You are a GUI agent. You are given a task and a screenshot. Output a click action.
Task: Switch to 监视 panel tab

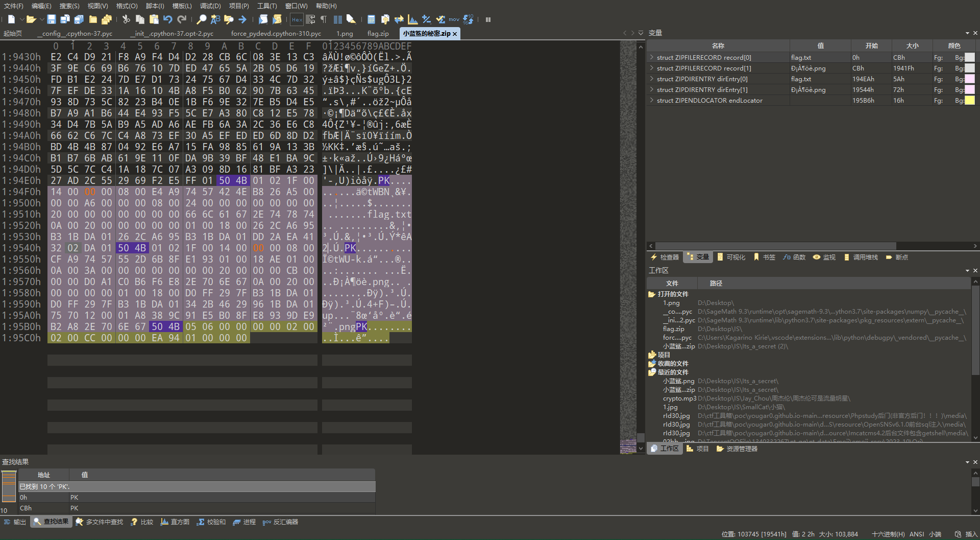tap(824, 257)
